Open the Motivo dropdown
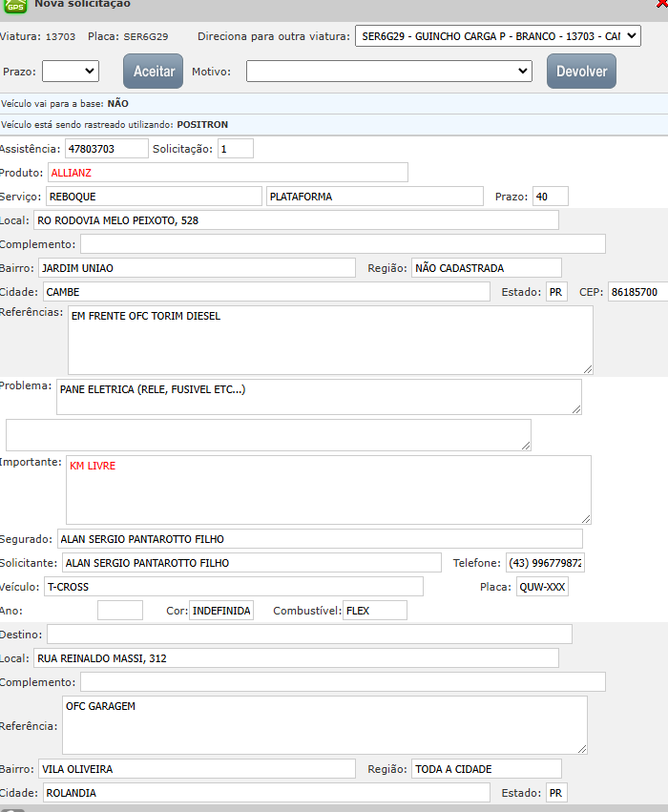The height and width of the screenshot is (812, 668). pos(389,72)
